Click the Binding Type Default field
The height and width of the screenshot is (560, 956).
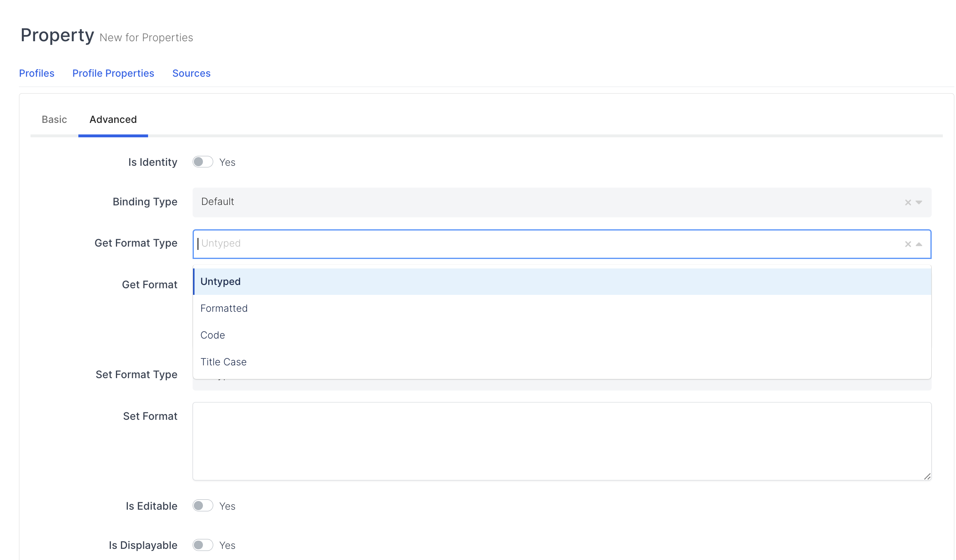click(x=536, y=202)
